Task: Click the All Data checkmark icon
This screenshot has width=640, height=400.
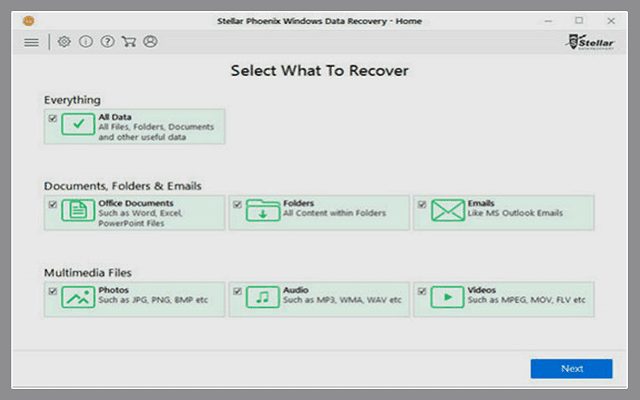Action: pyautogui.click(x=78, y=125)
